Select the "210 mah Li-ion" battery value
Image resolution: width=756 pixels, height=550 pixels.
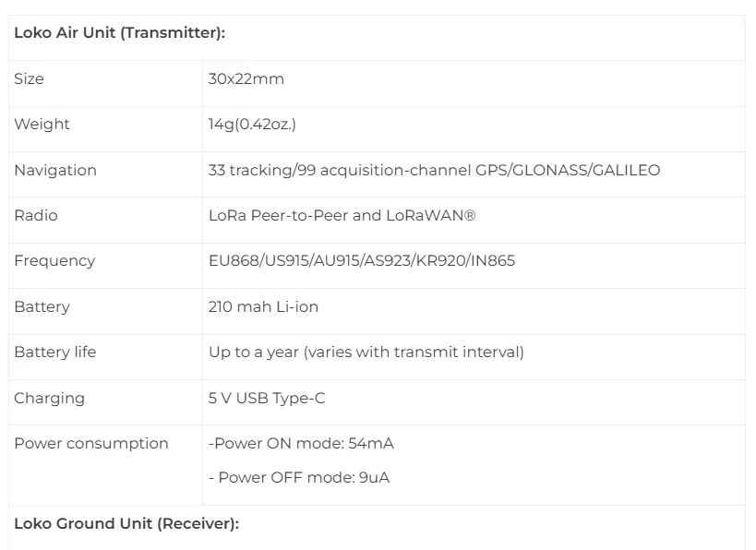pyautogui.click(x=263, y=306)
